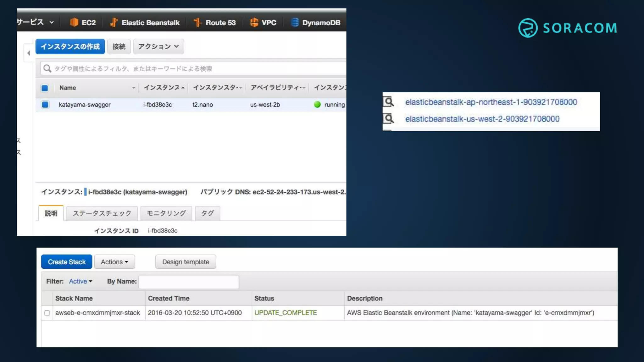
Task: Switch to the ステータスチェック tab
Action: (x=102, y=213)
